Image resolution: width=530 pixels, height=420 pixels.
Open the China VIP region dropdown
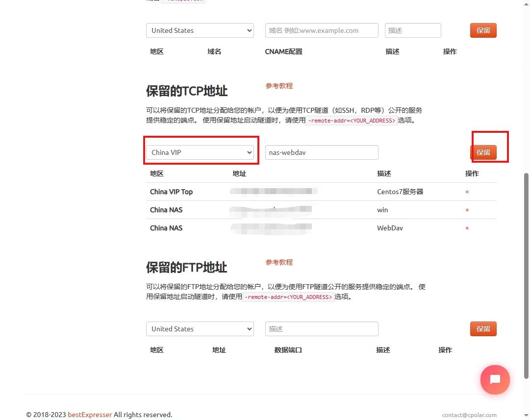coord(200,152)
